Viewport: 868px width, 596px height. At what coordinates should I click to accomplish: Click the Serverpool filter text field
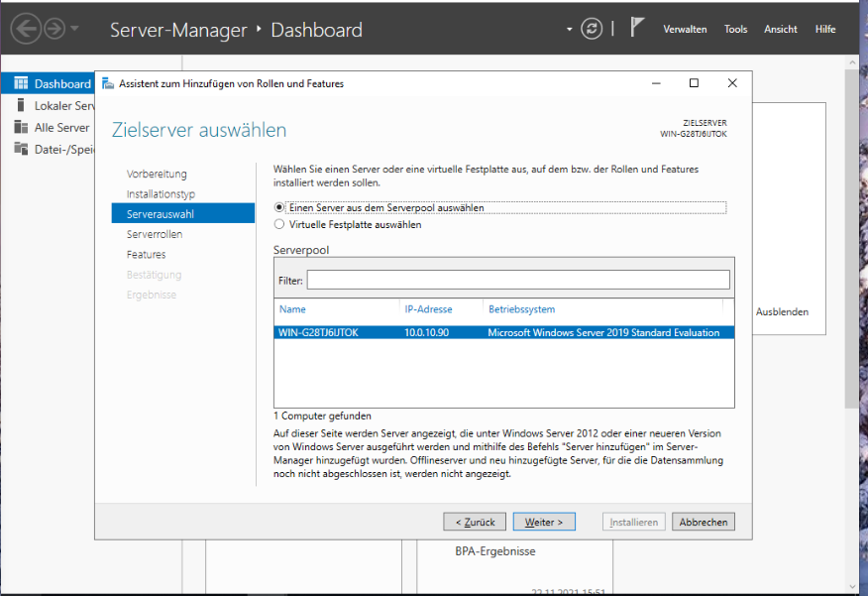coord(517,281)
